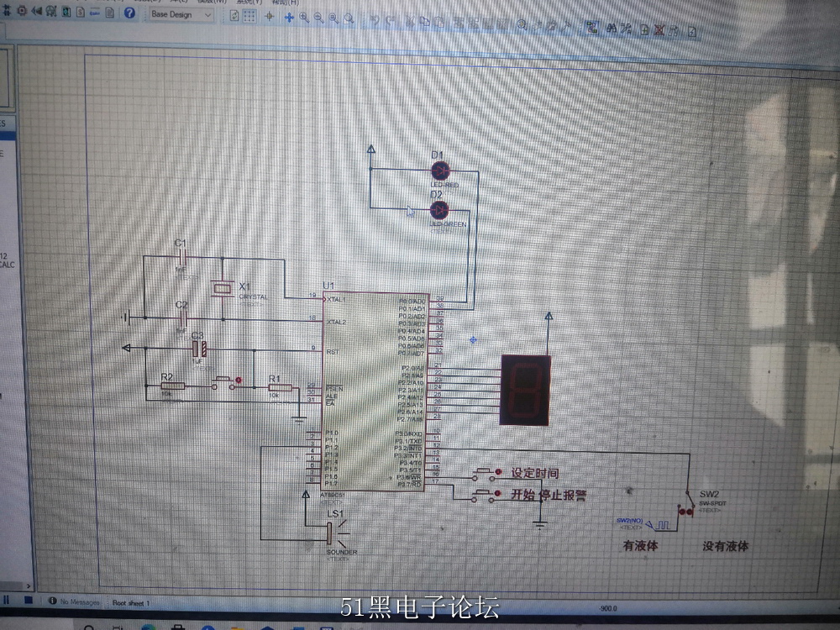Click the Pick Parts From Libraries icon
Screen dimensions: 840x630
522,24
